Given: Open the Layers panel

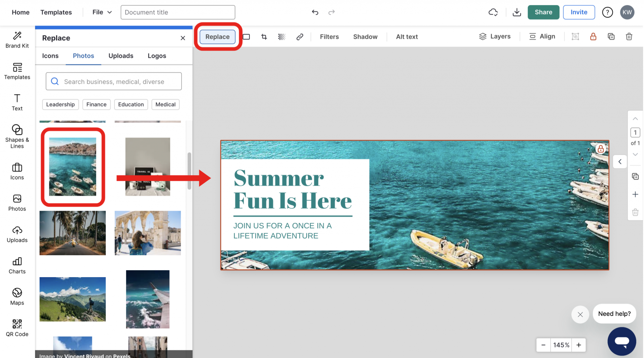Looking at the screenshot, I should coord(494,36).
